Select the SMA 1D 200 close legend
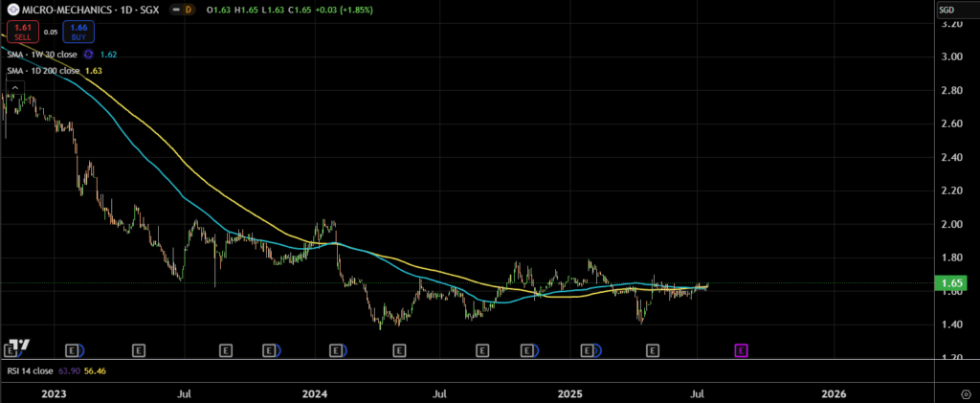 click(x=44, y=70)
